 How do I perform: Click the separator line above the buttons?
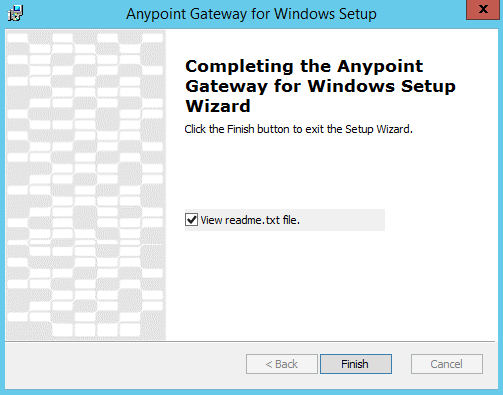tap(250, 341)
